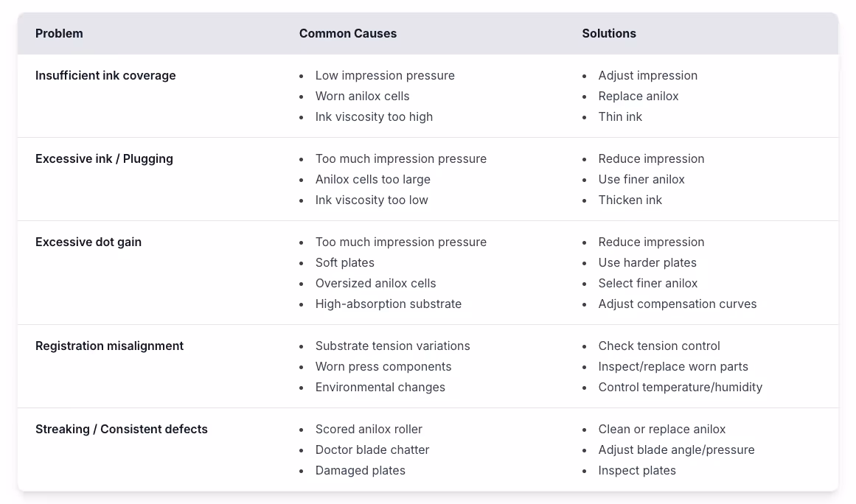The height and width of the screenshot is (504, 856).
Task: Click the Registration misalignment row title
Action: [109, 346]
